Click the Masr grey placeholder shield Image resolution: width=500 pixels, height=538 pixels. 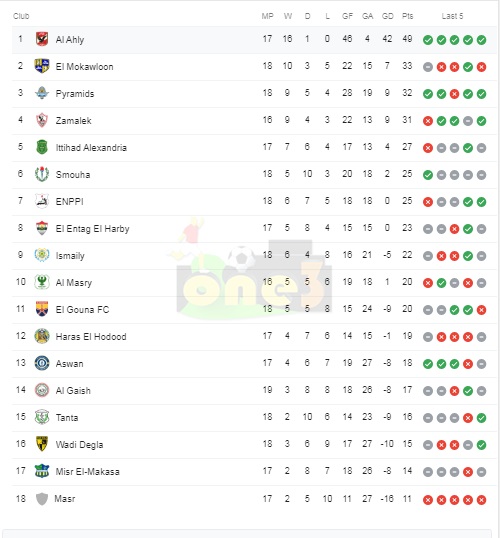42,499
